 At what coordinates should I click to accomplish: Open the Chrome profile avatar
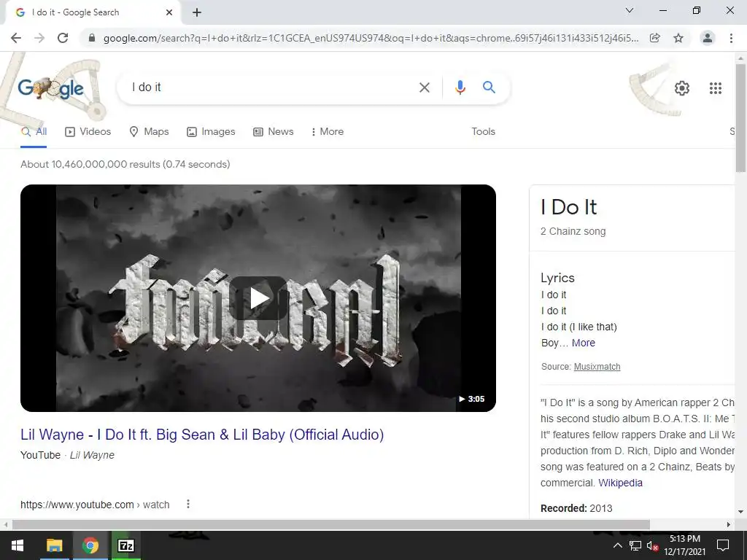[708, 38]
